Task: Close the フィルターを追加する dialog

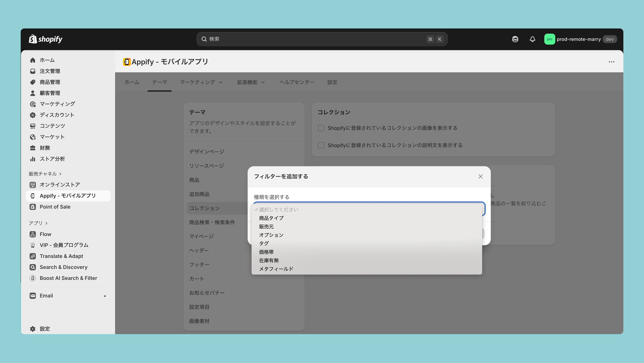Action: click(480, 176)
